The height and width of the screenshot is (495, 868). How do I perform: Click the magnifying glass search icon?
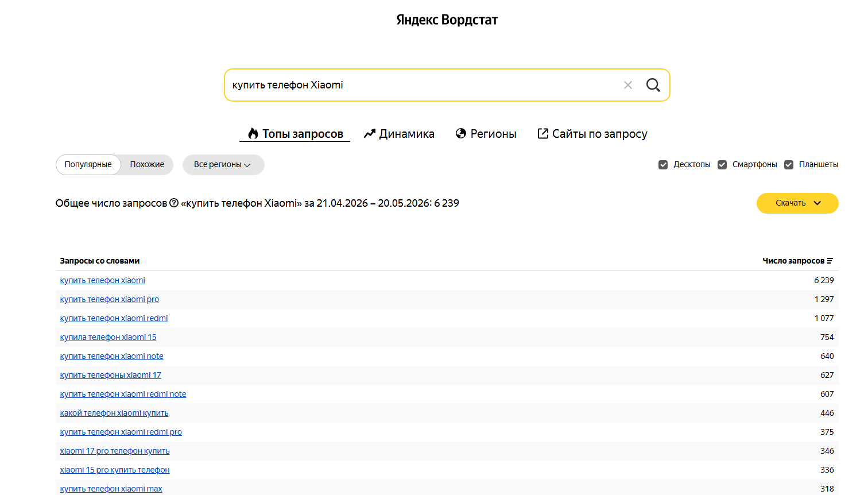(x=653, y=85)
